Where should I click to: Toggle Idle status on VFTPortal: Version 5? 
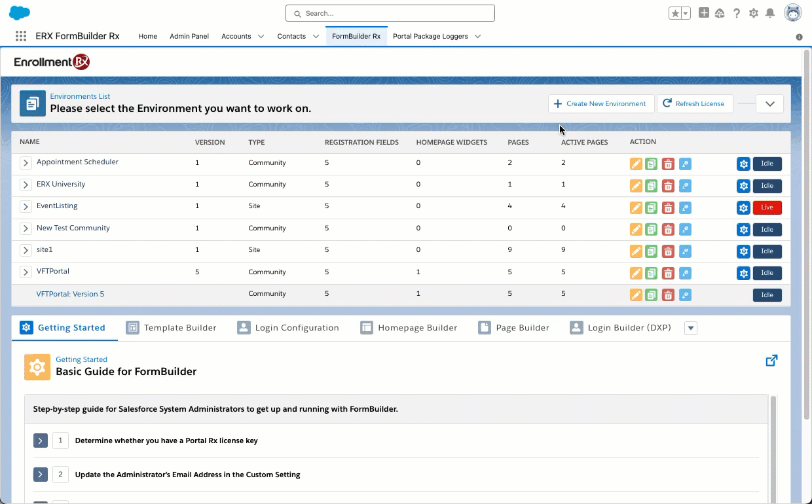767,295
